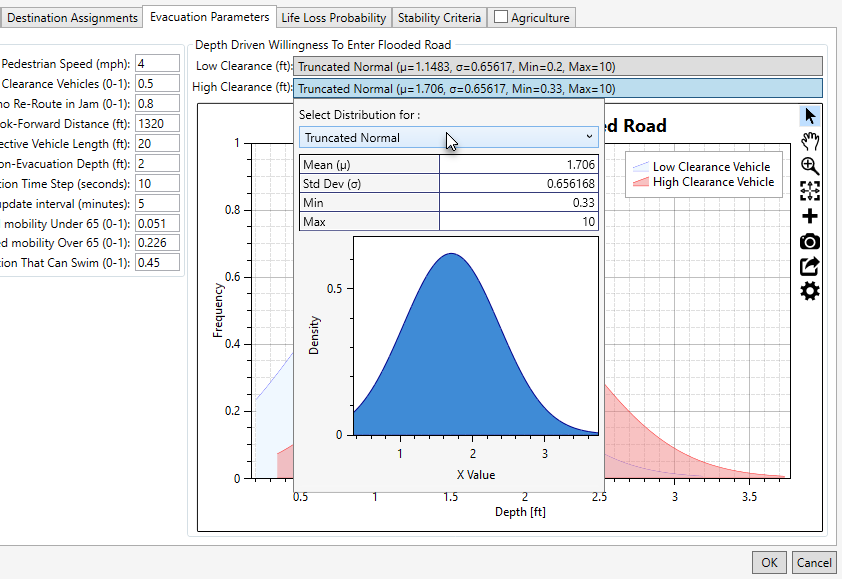Confirm changes with the OK button
Image resolution: width=842 pixels, height=579 pixels.
[769, 562]
